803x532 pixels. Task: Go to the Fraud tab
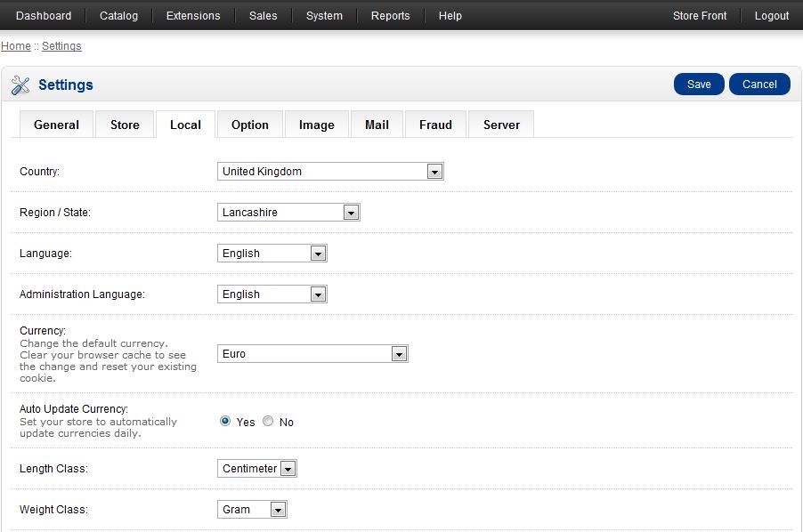(x=435, y=125)
